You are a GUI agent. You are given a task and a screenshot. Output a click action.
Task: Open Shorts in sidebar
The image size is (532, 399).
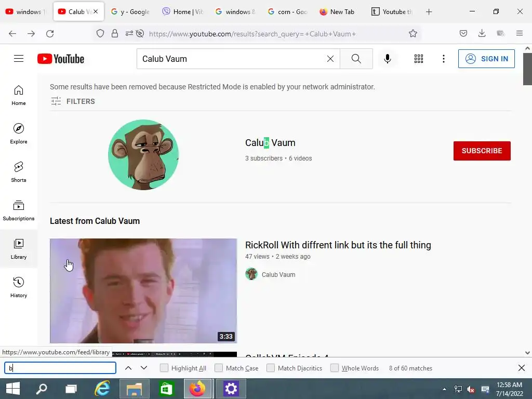[19, 172]
